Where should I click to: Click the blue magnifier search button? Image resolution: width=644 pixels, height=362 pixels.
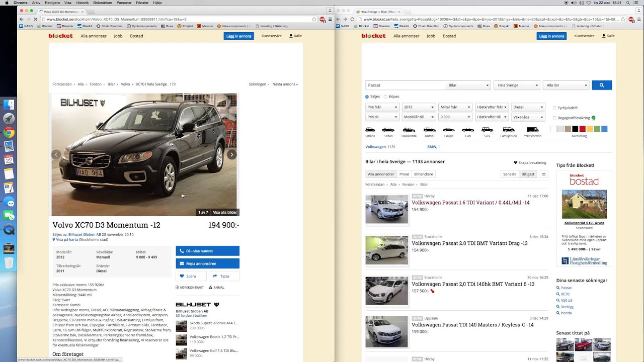click(x=602, y=85)
